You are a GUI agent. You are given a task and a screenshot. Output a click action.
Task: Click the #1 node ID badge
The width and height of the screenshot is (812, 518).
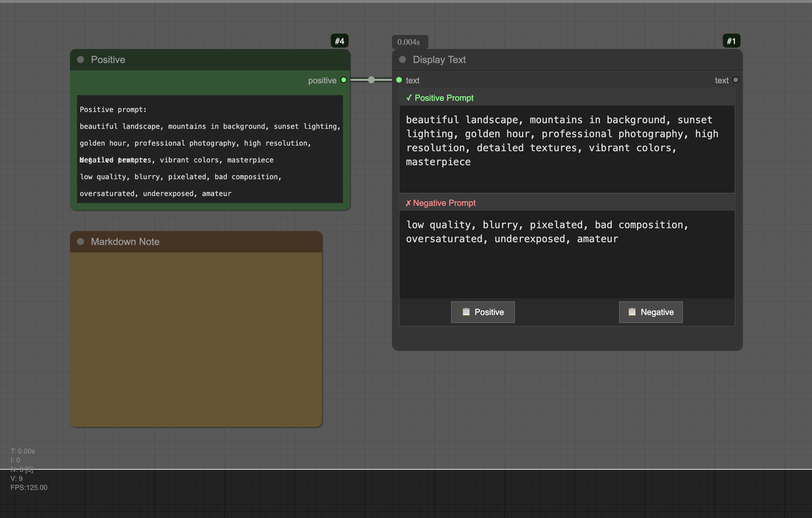731,41
